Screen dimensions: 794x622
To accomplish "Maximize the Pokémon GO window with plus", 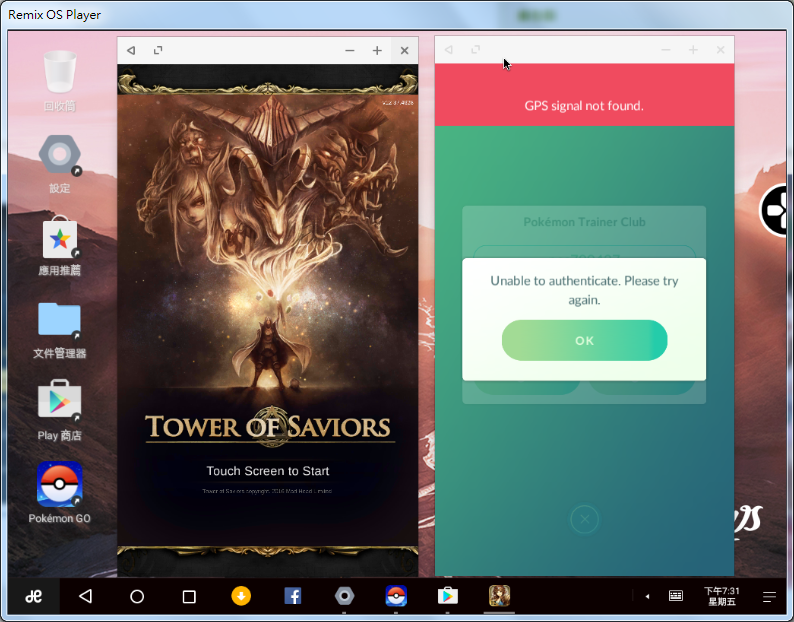I will click(x=693, y=50).
